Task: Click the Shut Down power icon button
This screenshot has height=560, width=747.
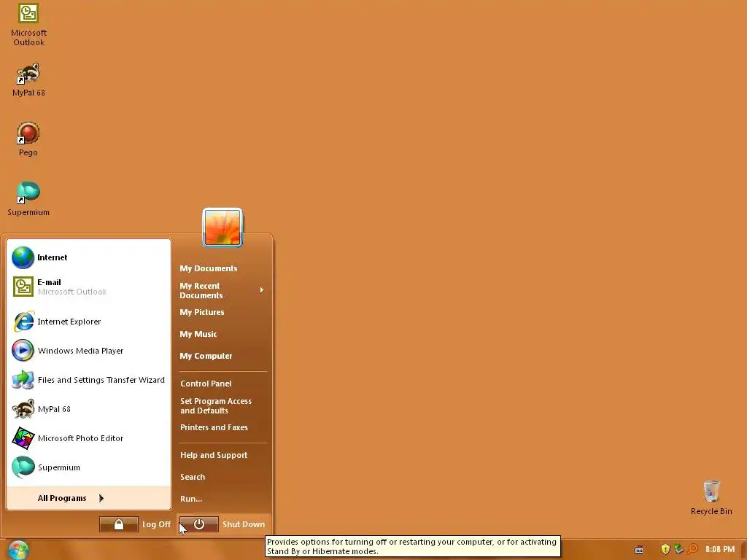Action: point(199,524)
